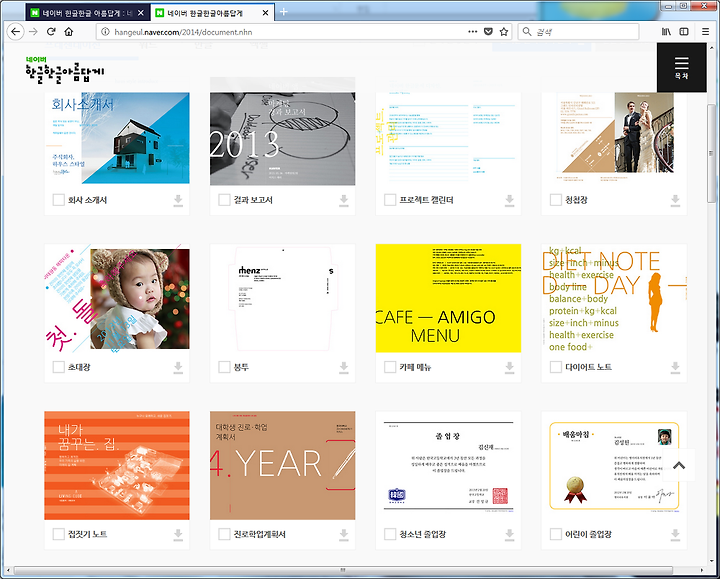The image size is (720, 579).
Task: Check the 프로젝트 캘린더 checkbox
Action: click(x=390, y=200)
